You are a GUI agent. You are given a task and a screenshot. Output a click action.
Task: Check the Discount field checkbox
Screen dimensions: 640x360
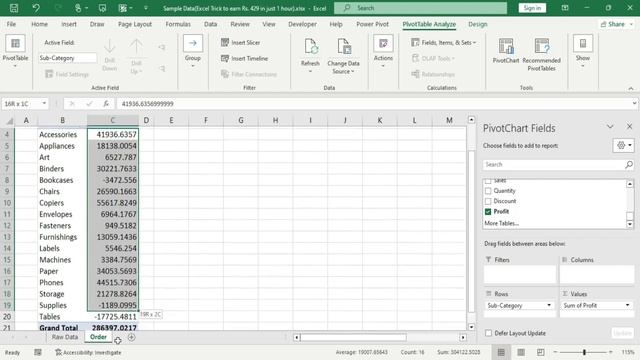coord(488,201)
